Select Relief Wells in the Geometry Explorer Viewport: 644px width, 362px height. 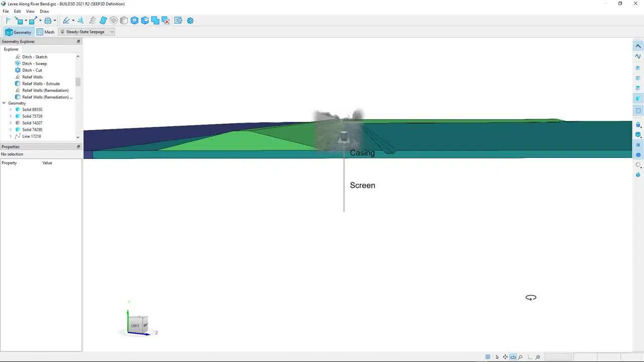coord(33,76)
